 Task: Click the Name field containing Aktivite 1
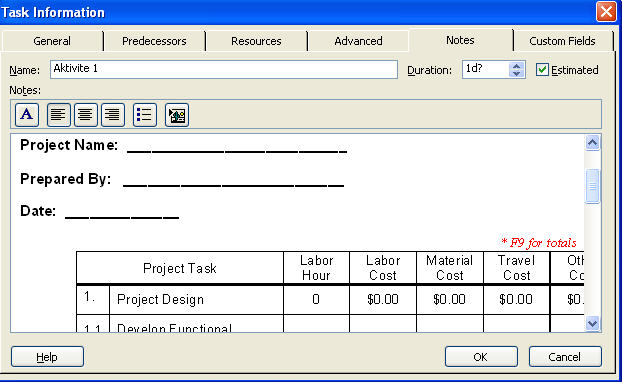[224, 69]
